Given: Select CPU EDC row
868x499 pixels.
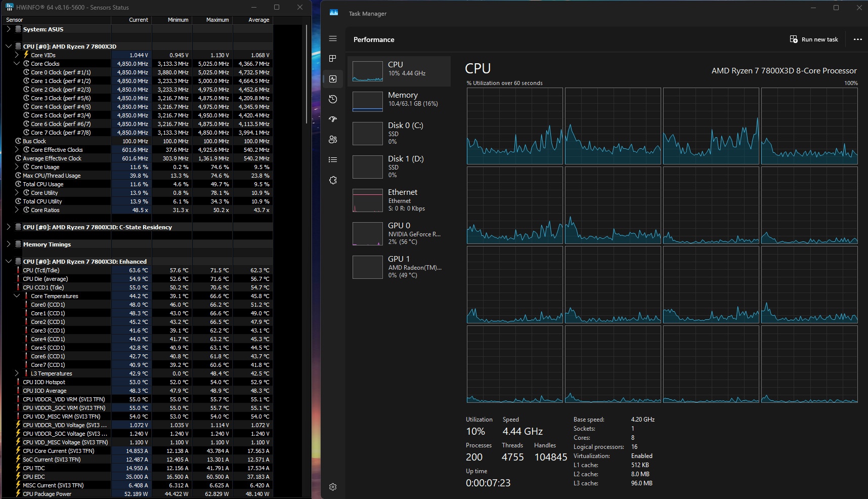Looking at the screenshot, I should coord(138,477).
